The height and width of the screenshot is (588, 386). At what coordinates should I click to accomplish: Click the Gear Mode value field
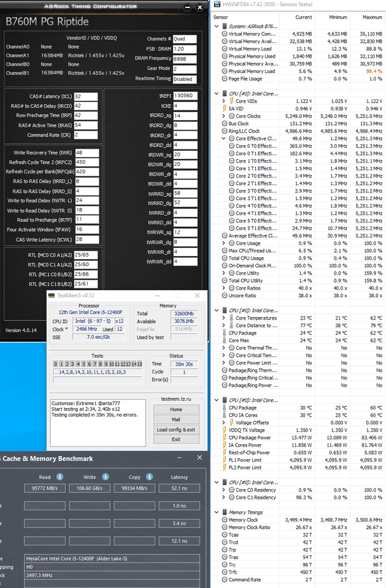click(185, 69)
